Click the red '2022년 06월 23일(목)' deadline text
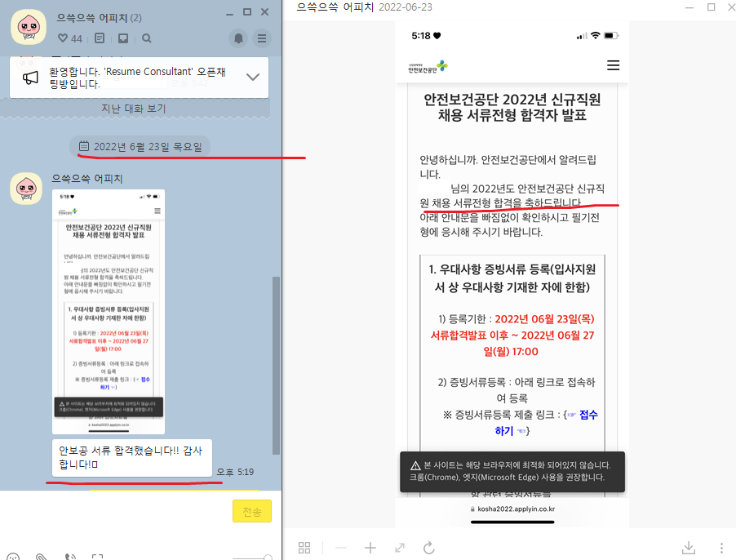Viewport: 736px width, 560px height. 544,319
